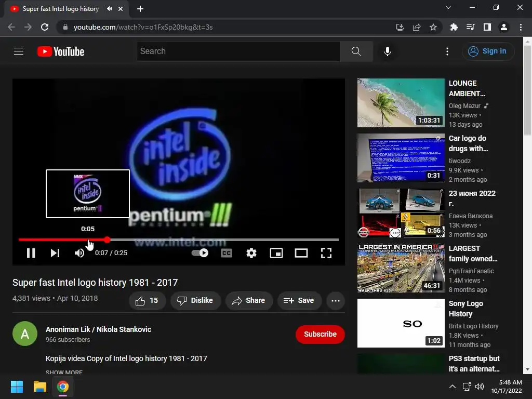532x399 pixels.
Task: Open Chrome three-dot menu
Action: 521,27
